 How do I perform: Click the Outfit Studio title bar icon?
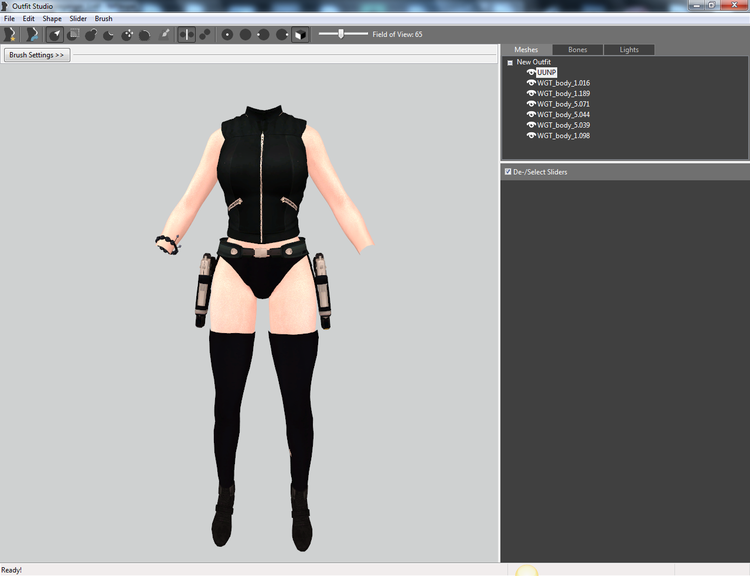[x=5, y=6]
